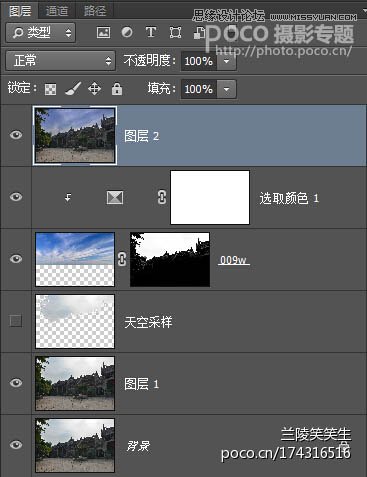The width and height of the screenshot is (367, 477).
Task: Click the clipping mask arrow on 选取颜色 1
Action: point(68,198)
